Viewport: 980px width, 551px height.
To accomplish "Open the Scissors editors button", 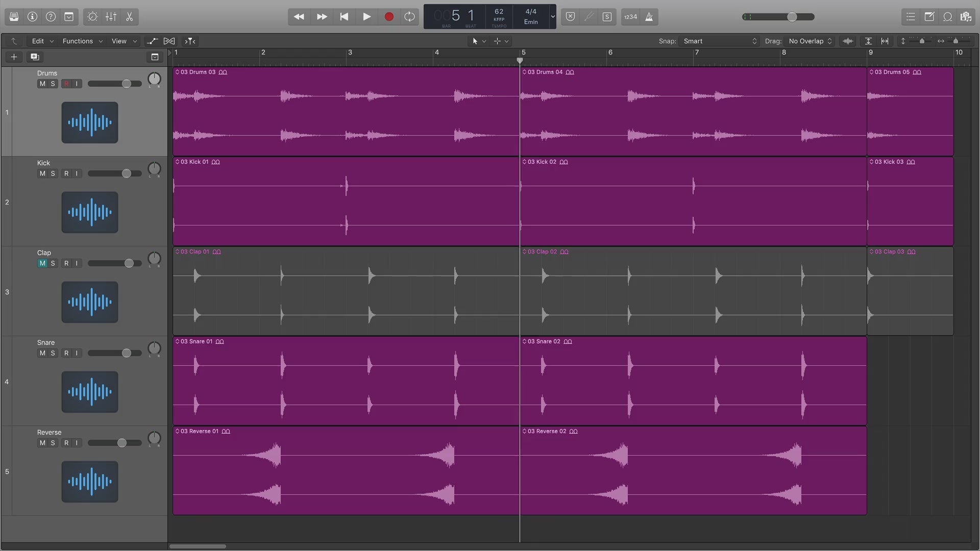I will (130, 17).
